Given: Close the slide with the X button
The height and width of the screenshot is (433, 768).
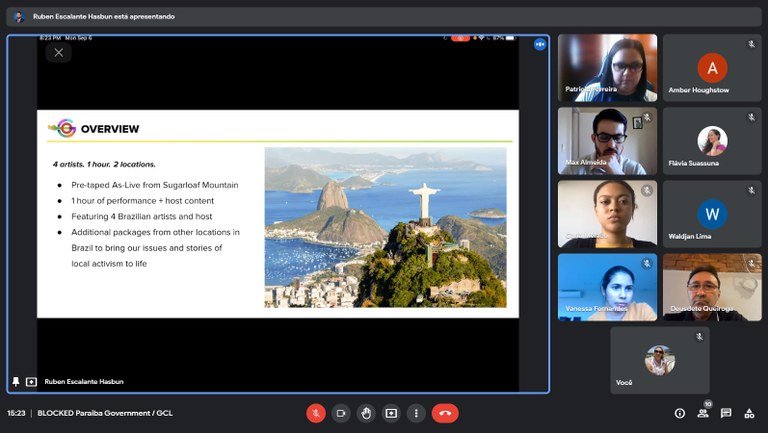Looking at the screenshot, I should click(59, 53).
